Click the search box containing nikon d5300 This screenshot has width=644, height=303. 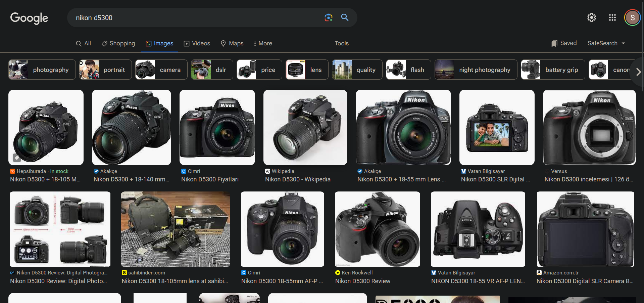point(195,18)
